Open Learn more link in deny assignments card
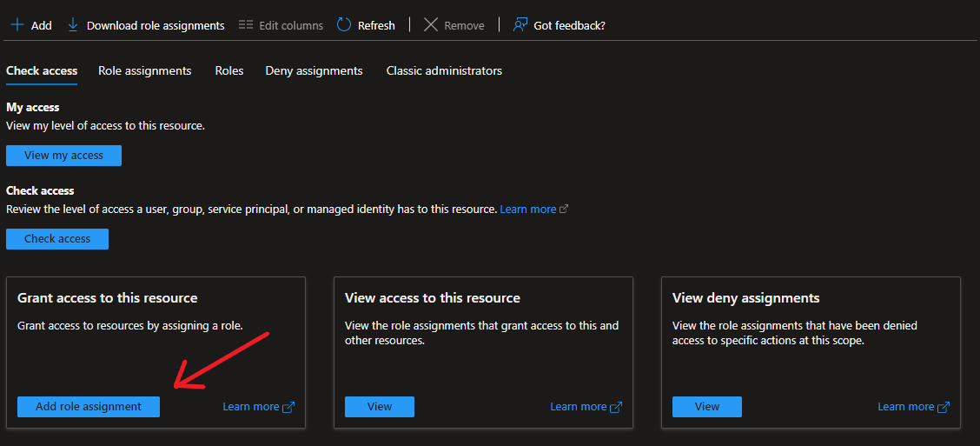Viewport: 980px width, 446px height. pos(905,407)
